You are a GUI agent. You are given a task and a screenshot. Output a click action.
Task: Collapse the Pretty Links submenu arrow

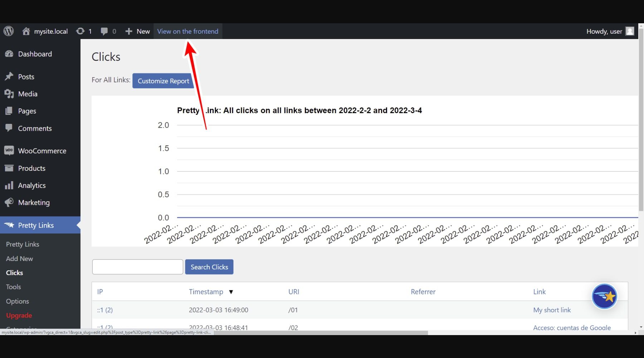(77, 225)
